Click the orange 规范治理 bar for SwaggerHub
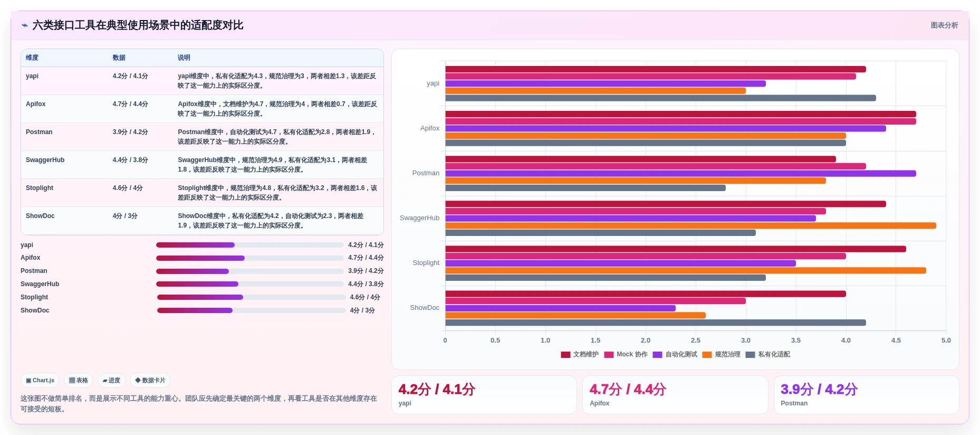Screen dimensions: 980x435 [690, 225]
